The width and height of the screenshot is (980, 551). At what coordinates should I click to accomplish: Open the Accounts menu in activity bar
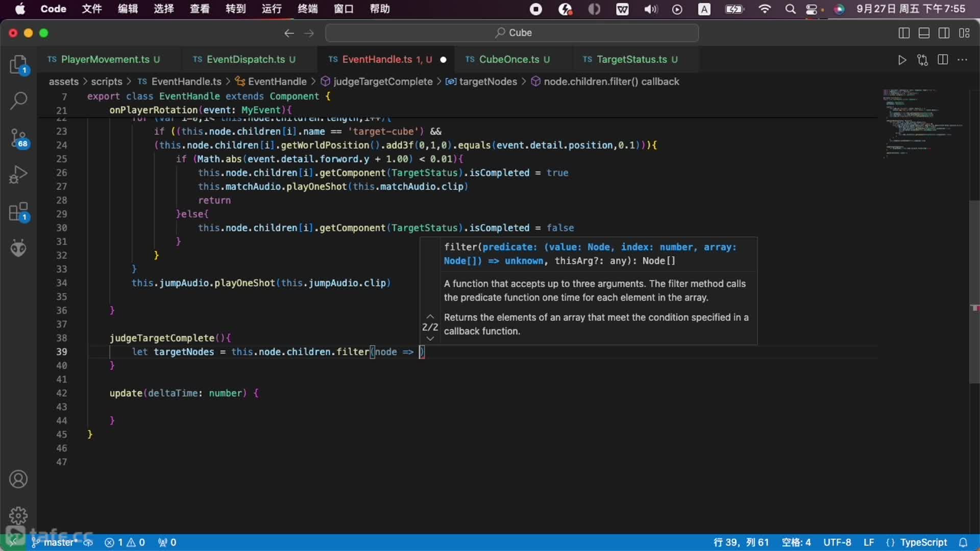click(x=18, y=479)
